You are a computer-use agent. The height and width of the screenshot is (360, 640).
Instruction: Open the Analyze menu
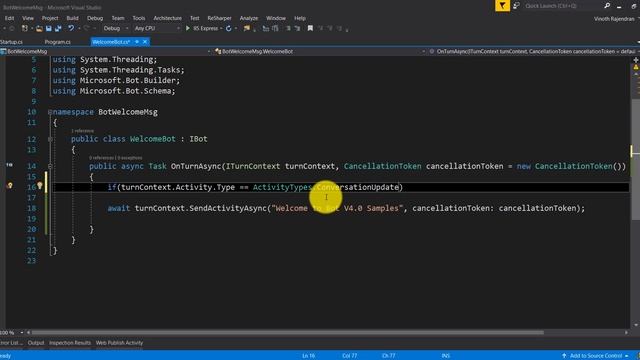[249, 18]
